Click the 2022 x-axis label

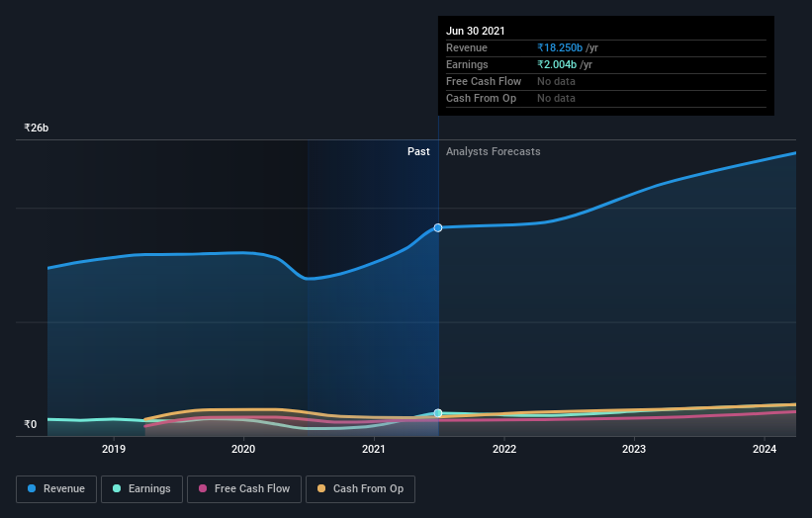coord(504,449)
